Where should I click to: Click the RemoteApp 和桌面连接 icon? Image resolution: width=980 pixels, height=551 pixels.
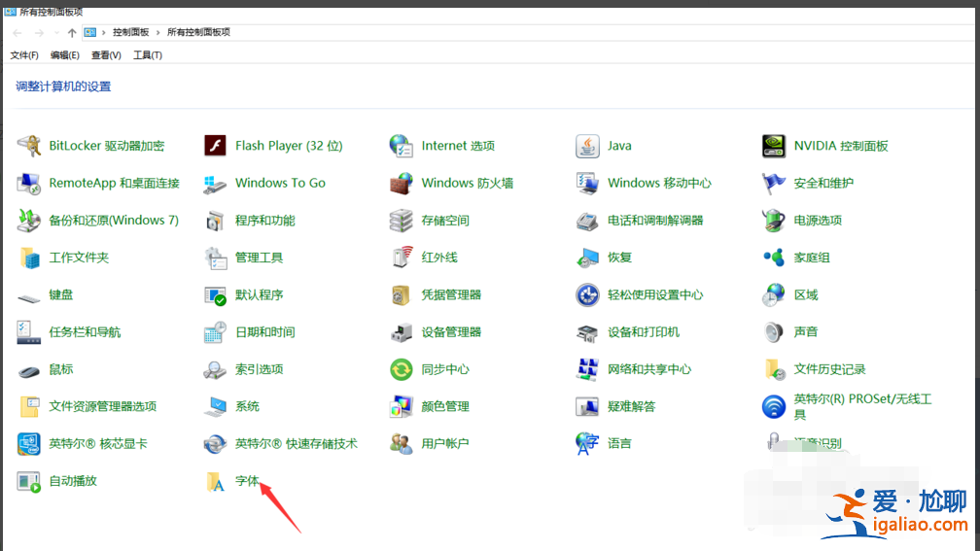[x=29, y=183]
